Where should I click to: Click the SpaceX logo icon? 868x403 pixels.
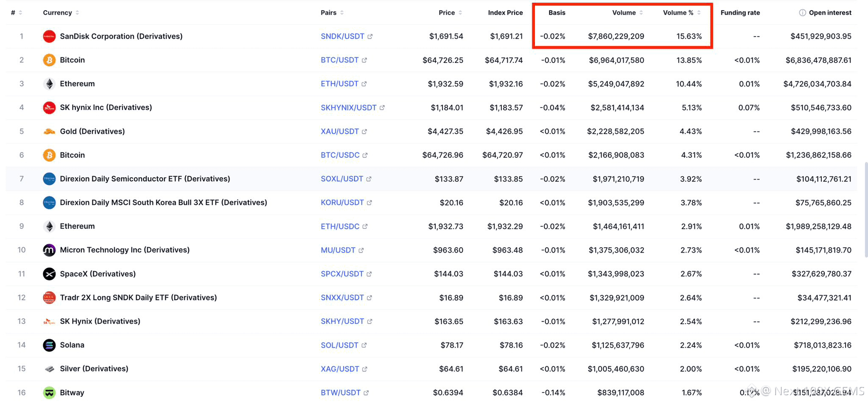(x=49, y=274)
